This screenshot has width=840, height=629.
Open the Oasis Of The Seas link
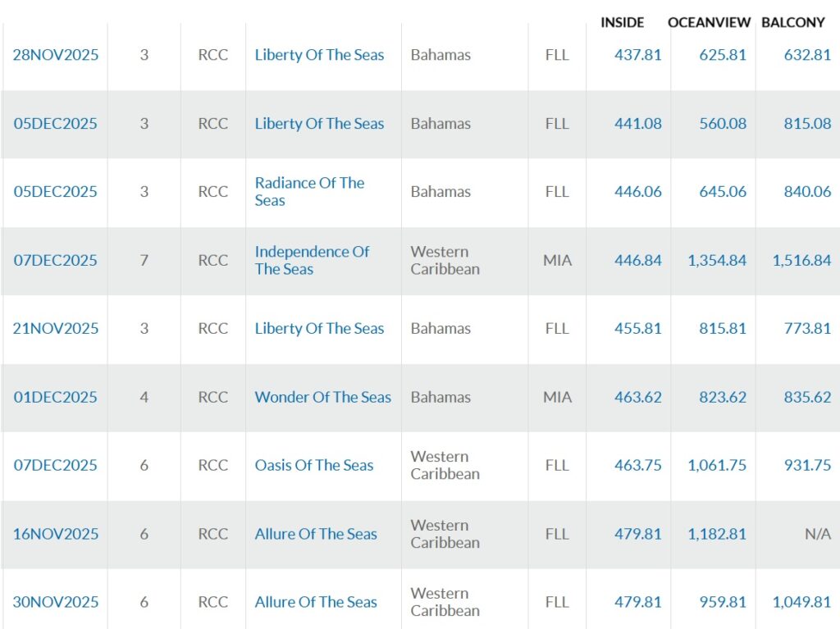click(x=313, y=466)
